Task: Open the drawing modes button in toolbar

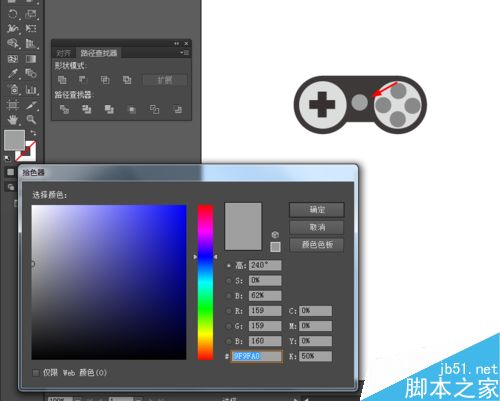Action: click(11, 187)
